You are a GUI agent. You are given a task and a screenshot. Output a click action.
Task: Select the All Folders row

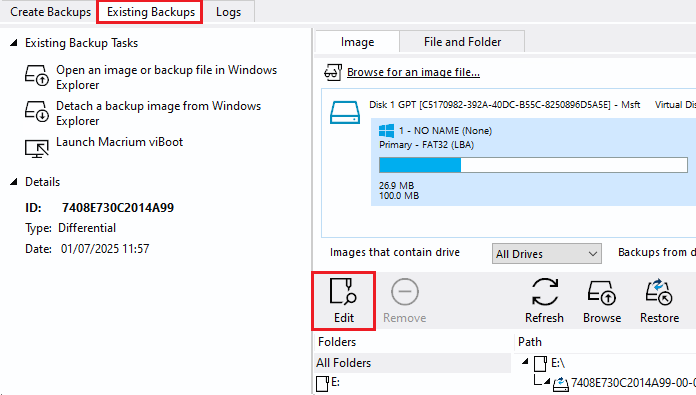[413, 363]
